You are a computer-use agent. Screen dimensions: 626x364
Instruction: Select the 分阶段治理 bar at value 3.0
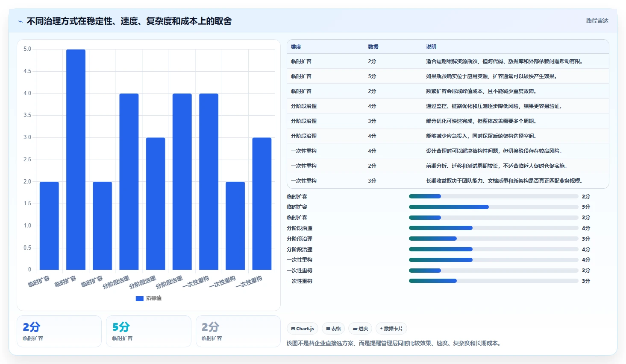156,204
